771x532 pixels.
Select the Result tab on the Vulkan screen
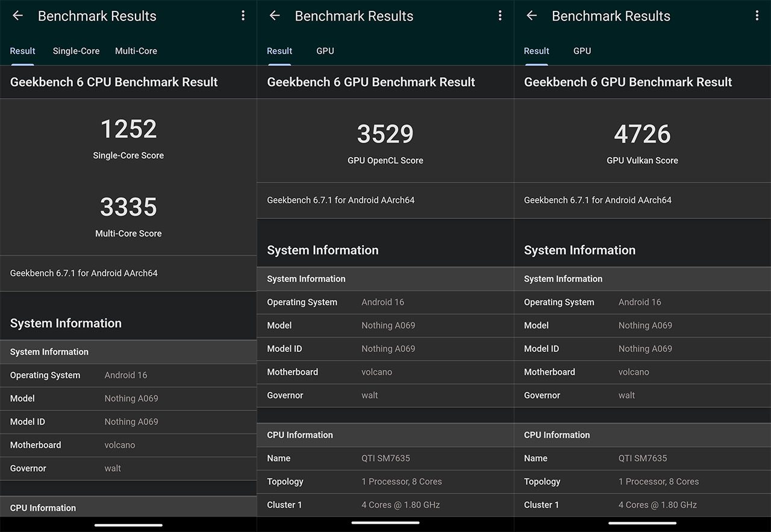(537, 51)
